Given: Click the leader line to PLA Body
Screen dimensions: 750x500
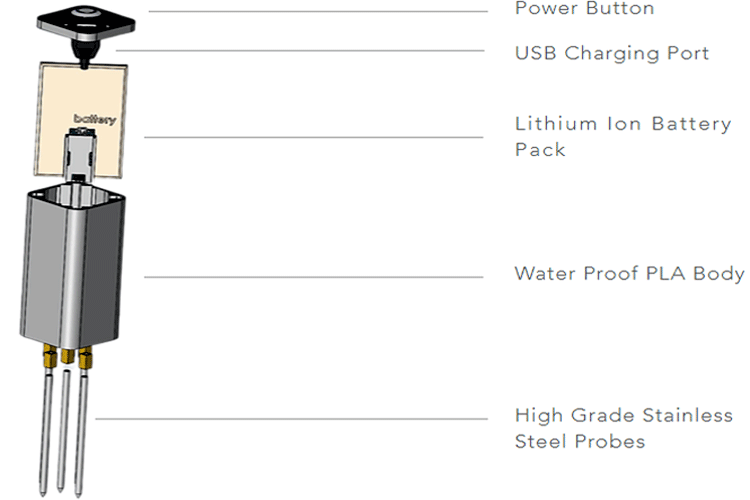Looking at the screenshot, I should (x=320, y=276).
